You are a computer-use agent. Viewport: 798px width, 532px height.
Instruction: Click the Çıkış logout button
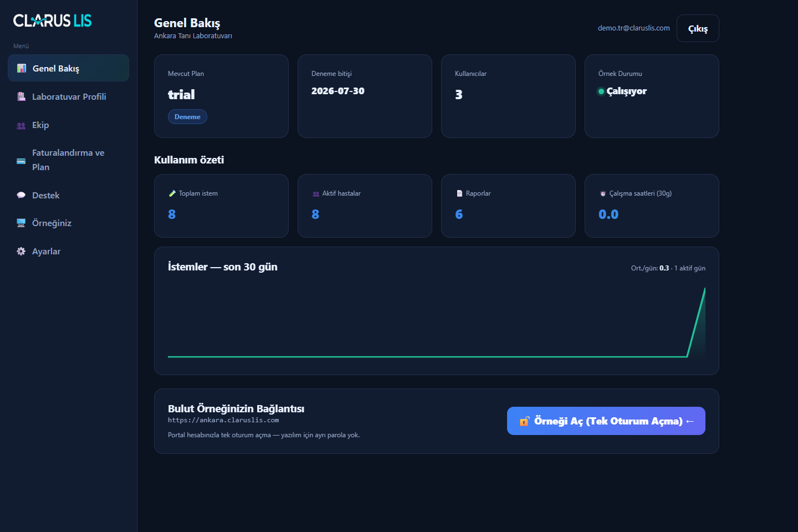[698, 28]
